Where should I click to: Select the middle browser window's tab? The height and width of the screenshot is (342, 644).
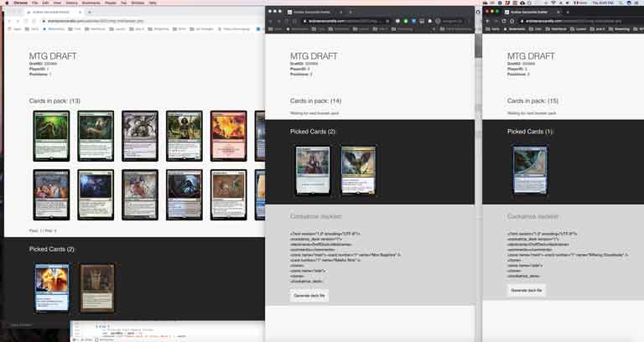(315, 12)
